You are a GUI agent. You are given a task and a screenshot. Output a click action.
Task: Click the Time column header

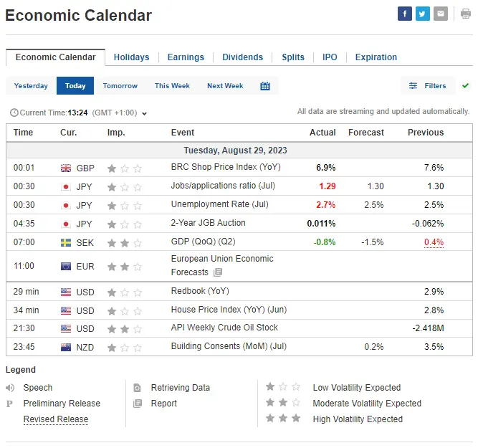click(x=23, y=133)
